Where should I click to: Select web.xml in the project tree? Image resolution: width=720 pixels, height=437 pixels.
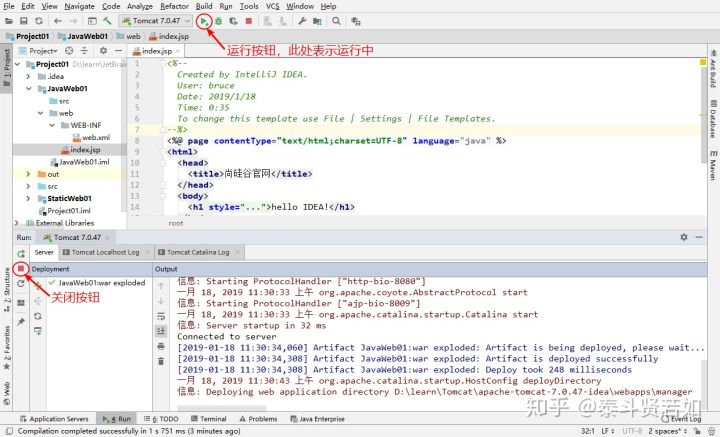[94, 138]
